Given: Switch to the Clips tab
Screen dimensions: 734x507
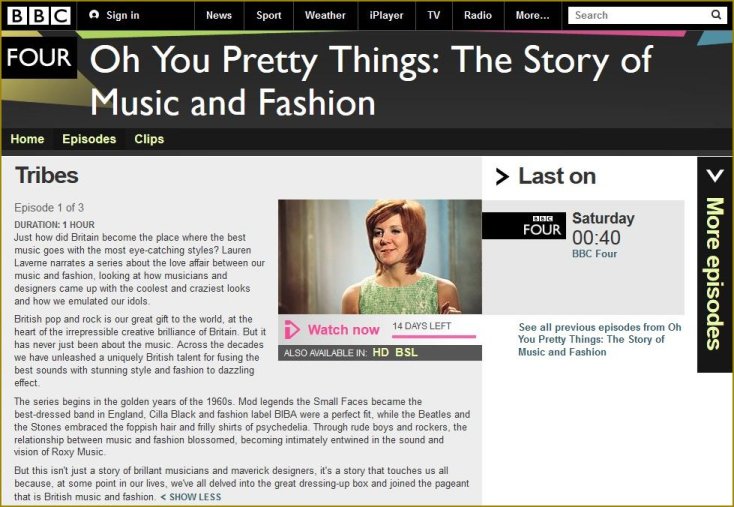Looking at the screenshot, I should click(x=149, y=139).
